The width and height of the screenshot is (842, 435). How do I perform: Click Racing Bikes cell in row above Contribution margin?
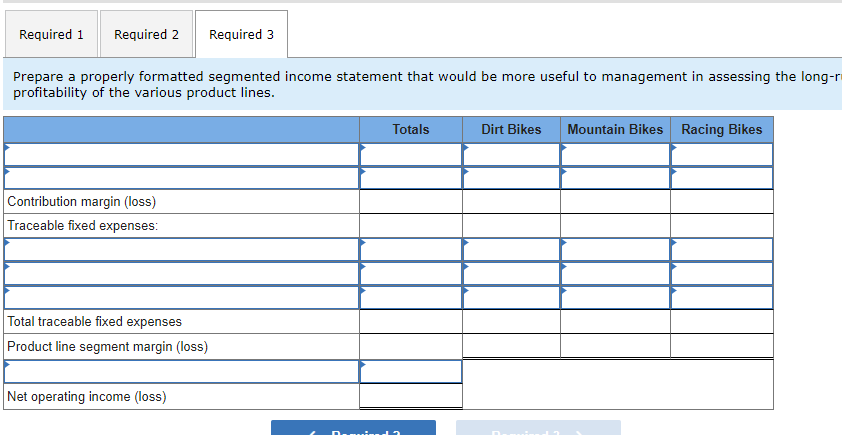pyautogui.click(x=722, y=178)
